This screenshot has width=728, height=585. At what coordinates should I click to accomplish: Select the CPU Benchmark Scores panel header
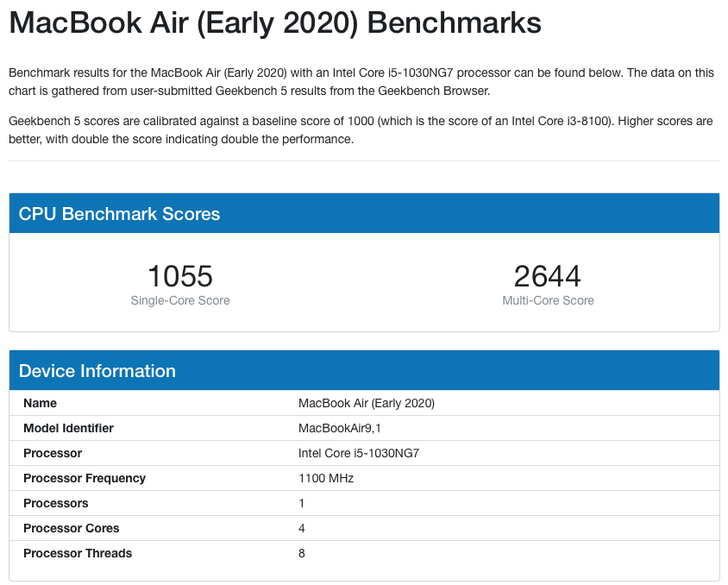point(364,214)
